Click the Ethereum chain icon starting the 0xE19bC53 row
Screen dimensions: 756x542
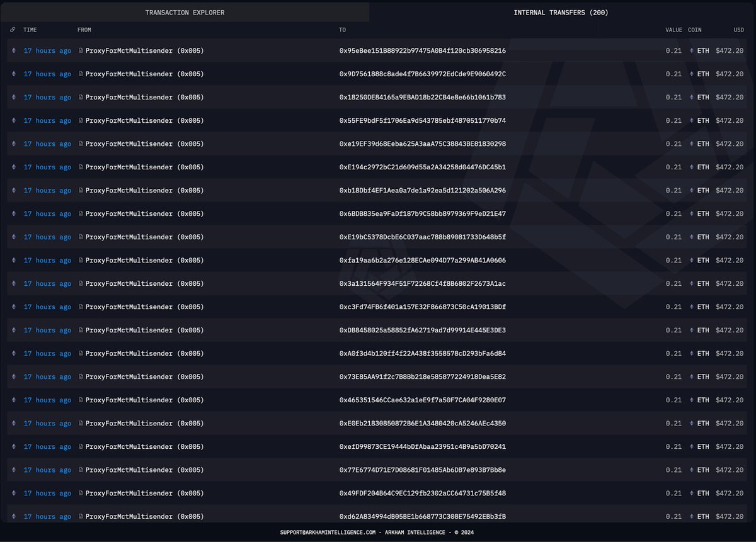tap(14, 237)
